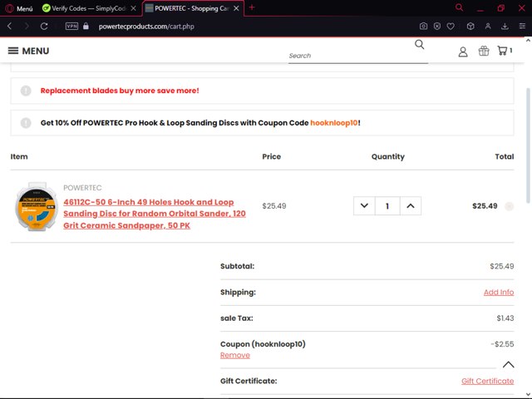Click the site security padlock icon
Viewport: 532px width, 399px height.
point(86,26)
